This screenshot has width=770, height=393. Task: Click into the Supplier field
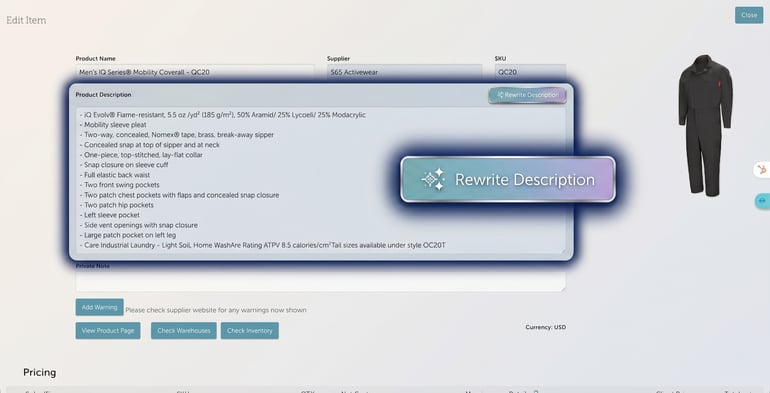click(405, 72)
